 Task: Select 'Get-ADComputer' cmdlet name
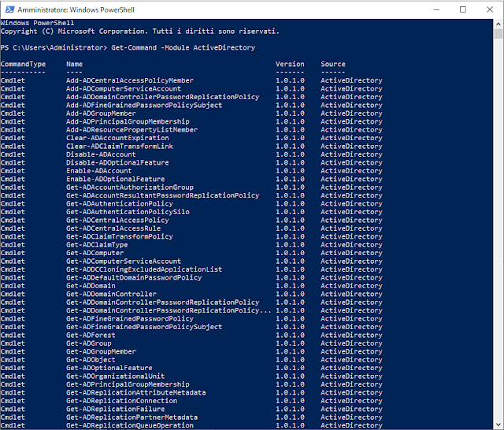(94, 254)
